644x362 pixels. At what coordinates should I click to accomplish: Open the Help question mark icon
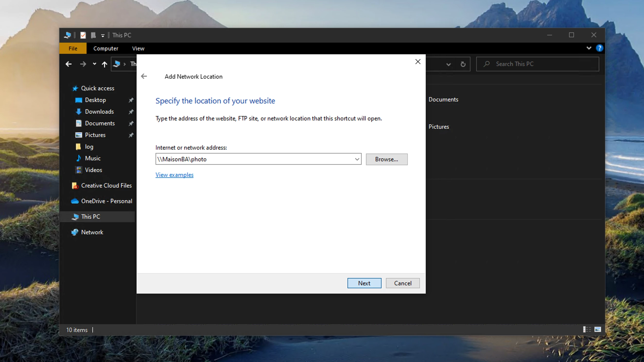pos(599,48)
